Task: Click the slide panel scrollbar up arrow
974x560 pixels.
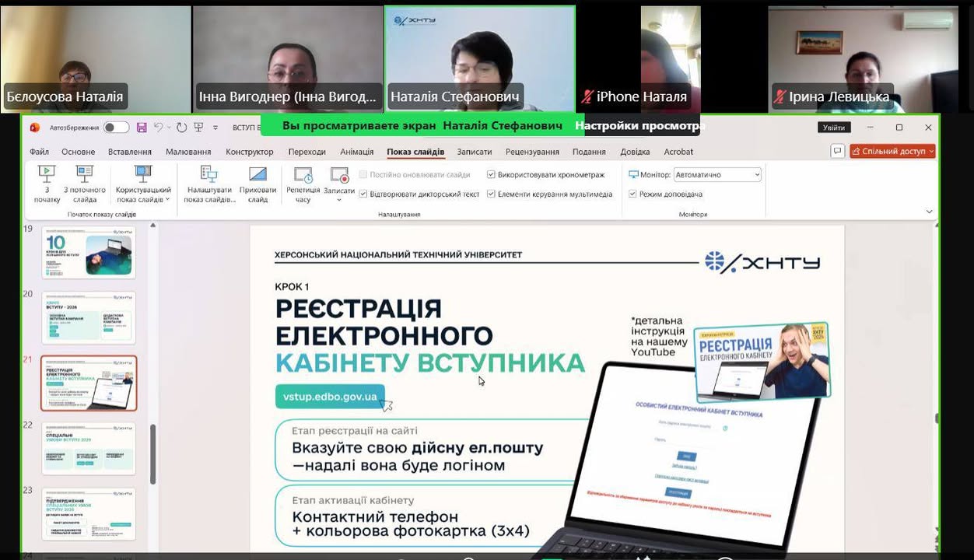Action: coord(152,226)
